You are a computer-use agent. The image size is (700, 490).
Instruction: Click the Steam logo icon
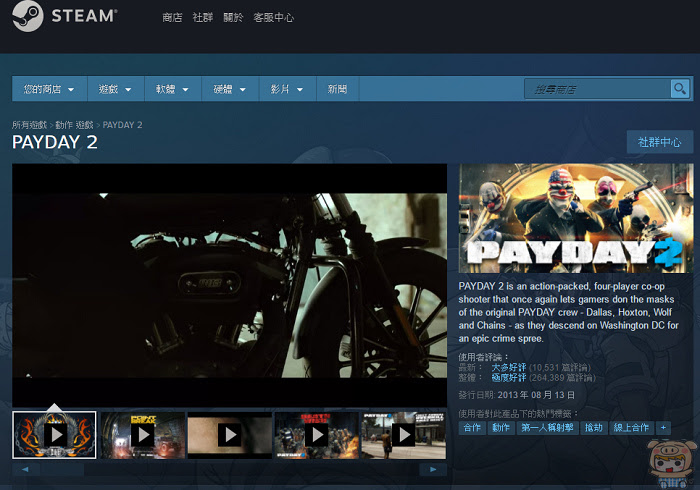coord(28,17)
